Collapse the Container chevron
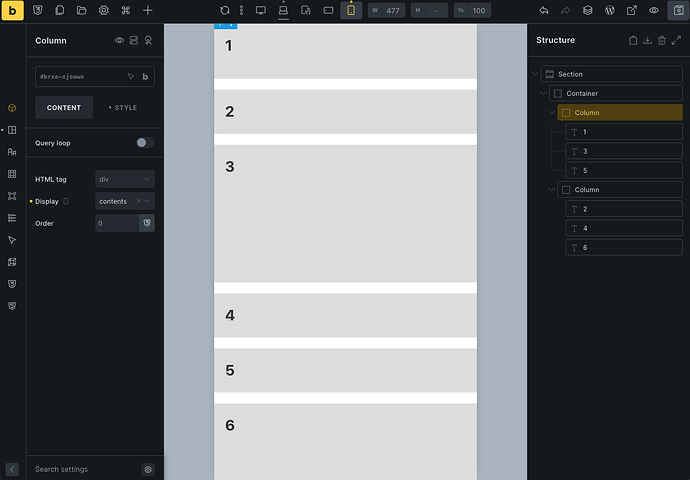The width and height of the screenshot is (690, 480). tap(543, 93)
